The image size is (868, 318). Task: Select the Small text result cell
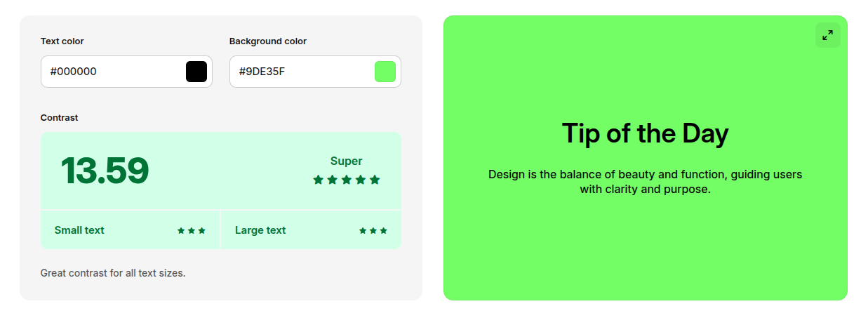click(130, 230)
